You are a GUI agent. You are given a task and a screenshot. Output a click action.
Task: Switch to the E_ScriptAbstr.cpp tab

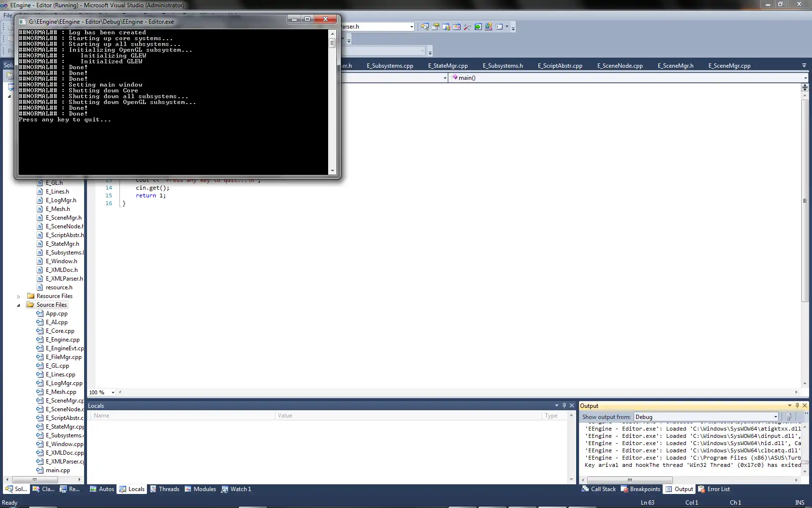[560, 66]
